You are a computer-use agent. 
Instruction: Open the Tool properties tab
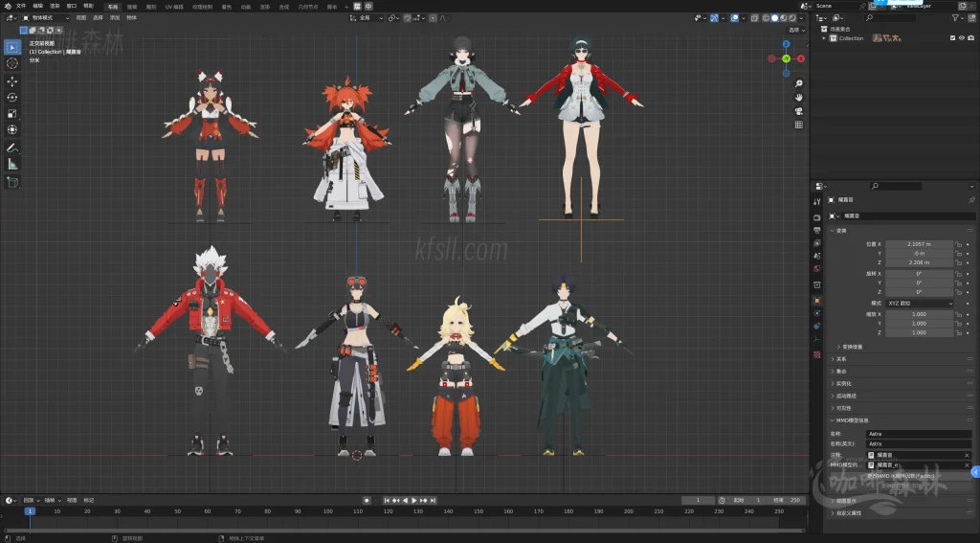click(817, 202)
